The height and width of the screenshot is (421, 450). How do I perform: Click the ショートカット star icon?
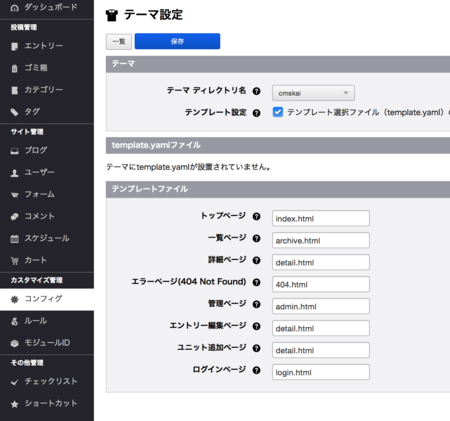tap(14, 404)
